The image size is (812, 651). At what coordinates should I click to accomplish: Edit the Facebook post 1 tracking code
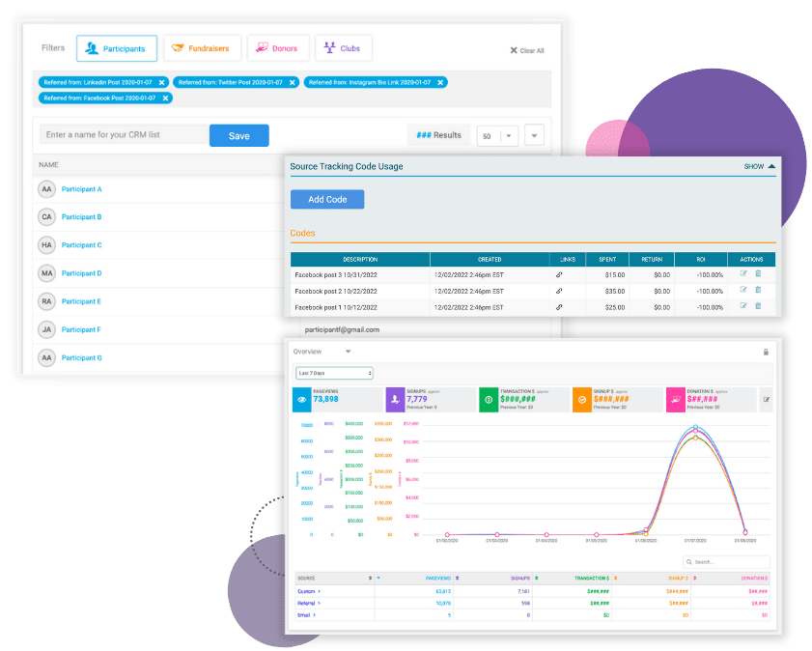[743, 305]
